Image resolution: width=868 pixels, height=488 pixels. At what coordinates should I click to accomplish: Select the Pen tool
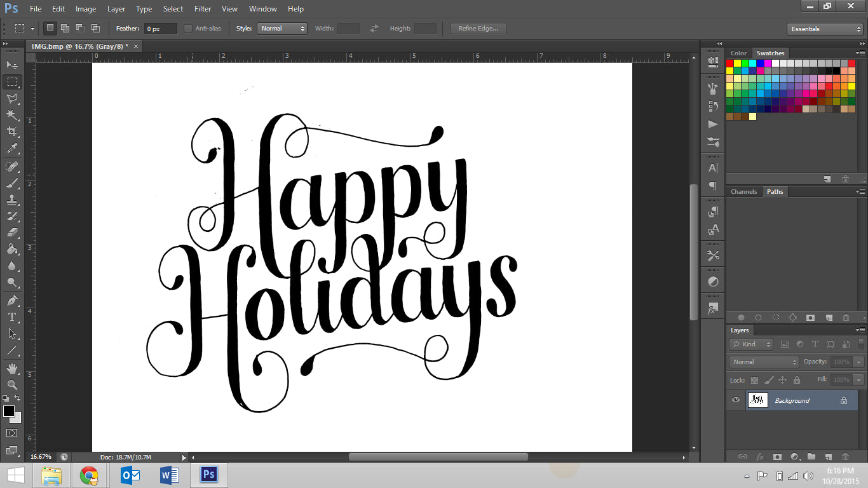[x=12, y=300]
